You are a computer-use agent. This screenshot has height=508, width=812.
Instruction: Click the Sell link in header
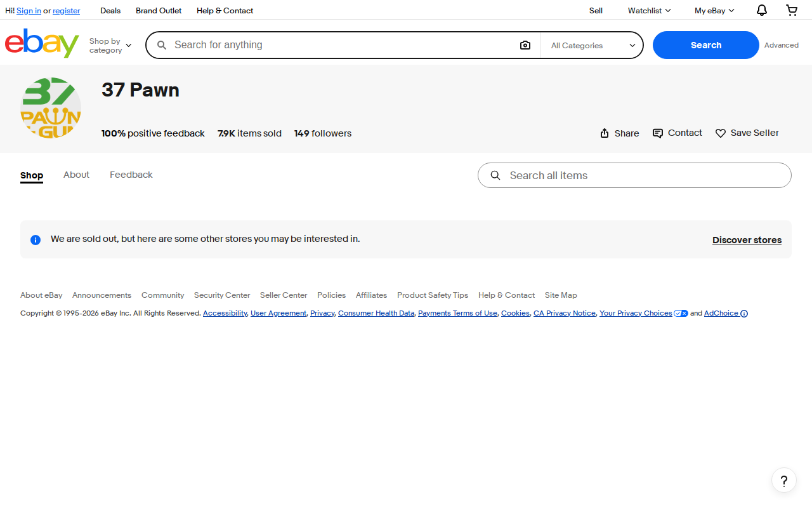[596, 11]
